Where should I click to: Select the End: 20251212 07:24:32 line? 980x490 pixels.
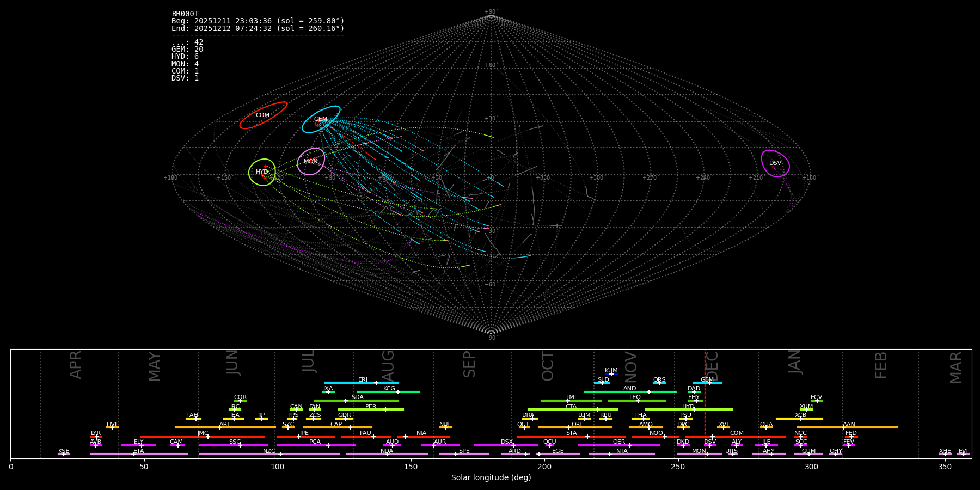[258, 28]
